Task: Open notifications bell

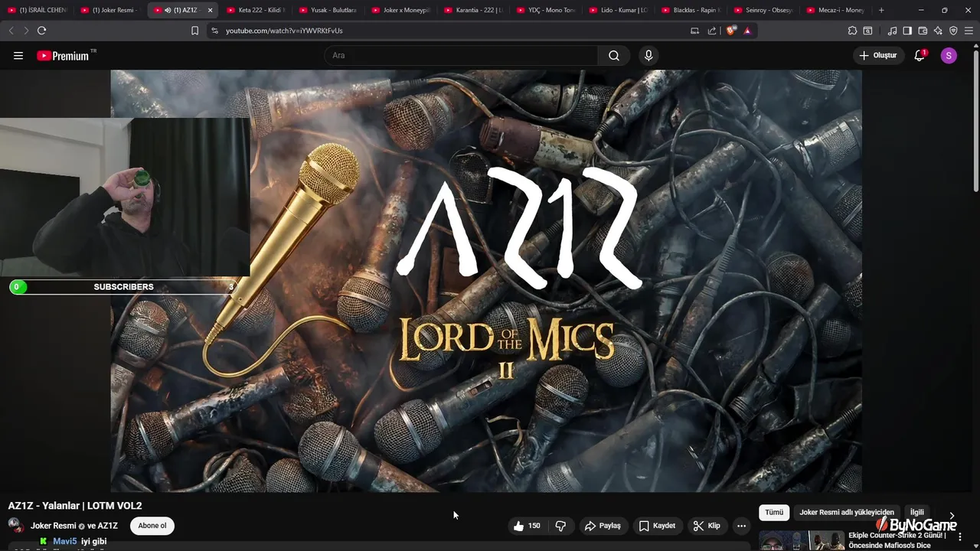Action: click(x=920, y=55)
